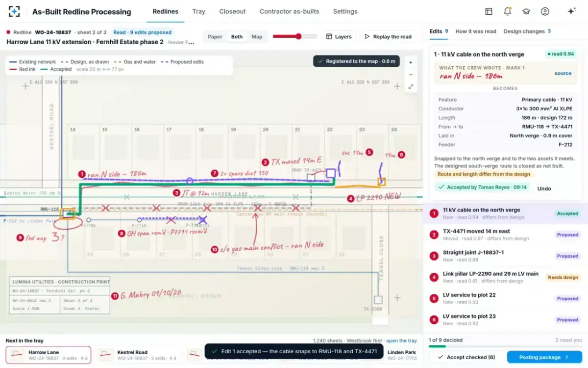
Task: Click Replay the read
Action: 388,37
